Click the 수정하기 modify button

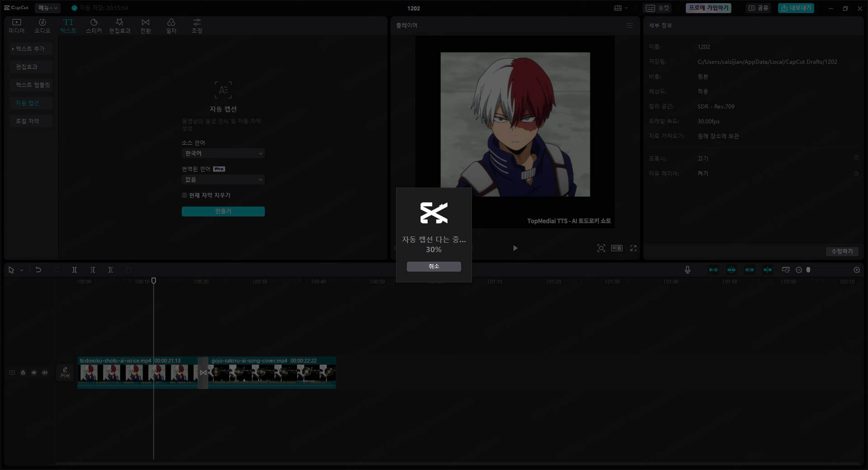click(842, 251)
